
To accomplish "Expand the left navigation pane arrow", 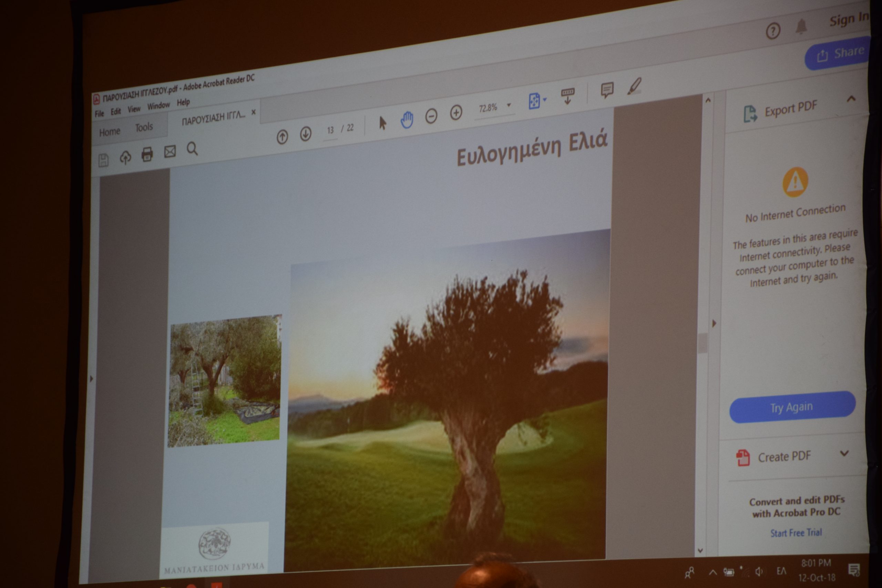I will click(91, 379).
